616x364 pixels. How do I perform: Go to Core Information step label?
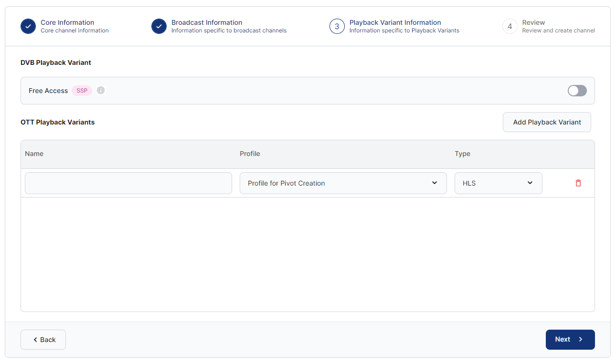(67, 22)
